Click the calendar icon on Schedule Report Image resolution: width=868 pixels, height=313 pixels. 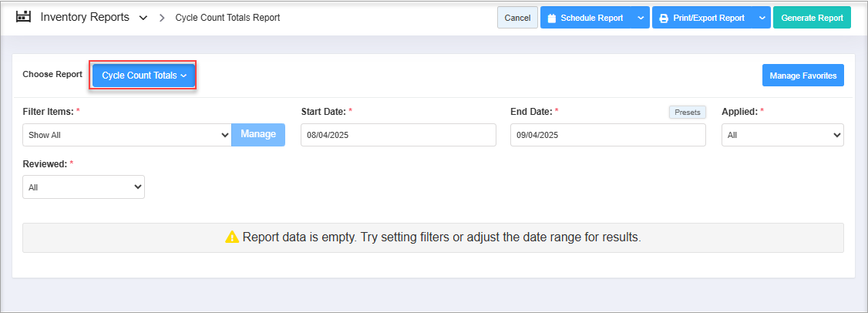pos(551,18)
